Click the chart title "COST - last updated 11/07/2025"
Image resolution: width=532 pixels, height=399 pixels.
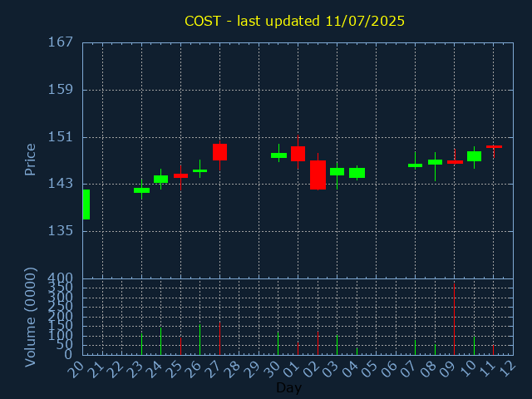(x=294, y=21)
